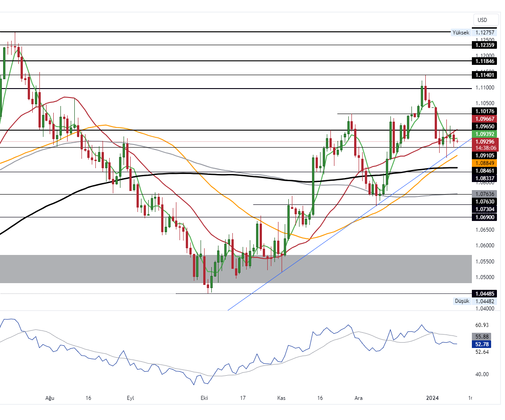Click the 2024 label on time axis

pos(432,398)
